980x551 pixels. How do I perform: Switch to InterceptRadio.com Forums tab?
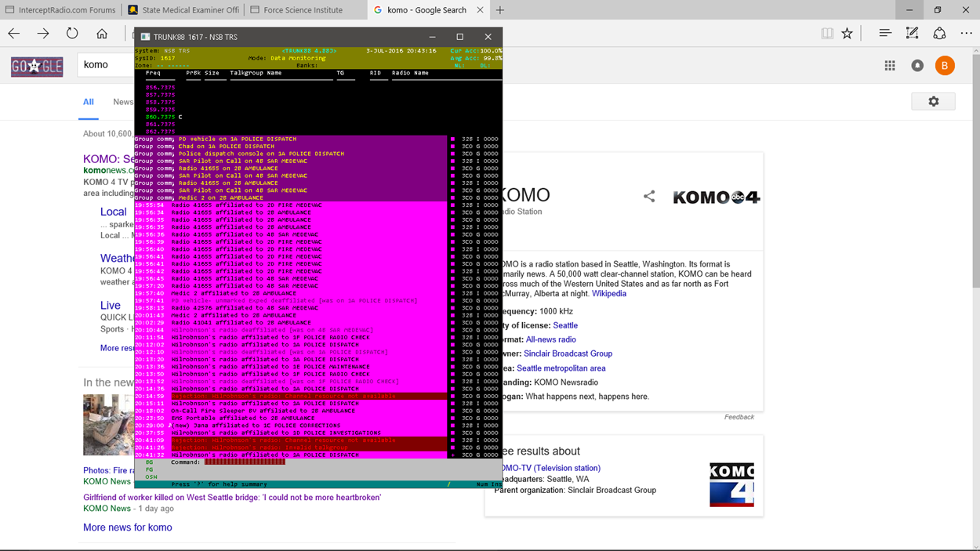click(60, 10)
